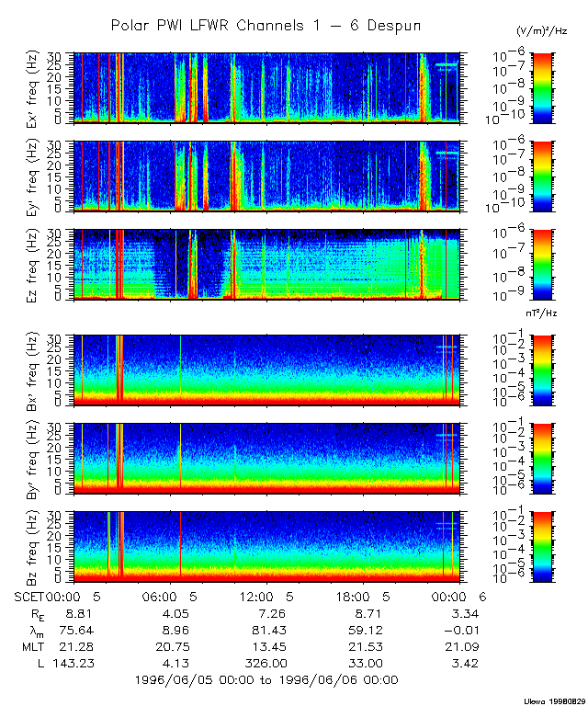Click the date range text below the table

[x=266, y=679]
